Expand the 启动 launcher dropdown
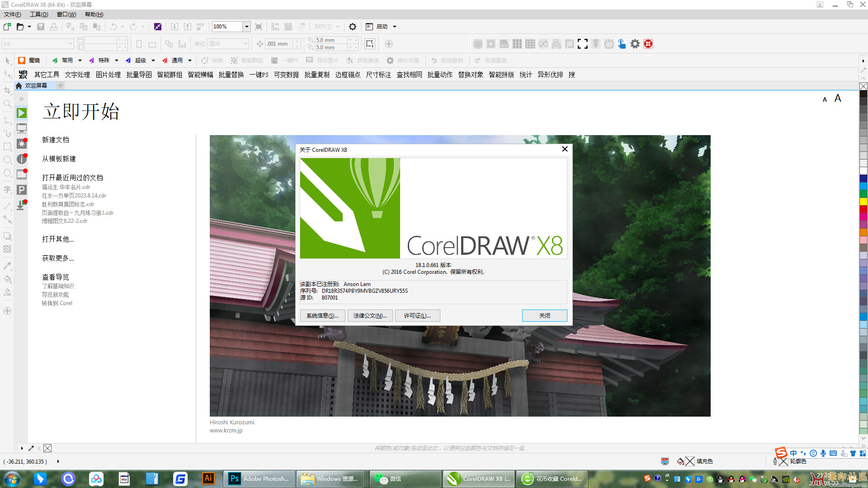Screen dimensions: 868x488 pyautogui.click(x=395, y=27)
